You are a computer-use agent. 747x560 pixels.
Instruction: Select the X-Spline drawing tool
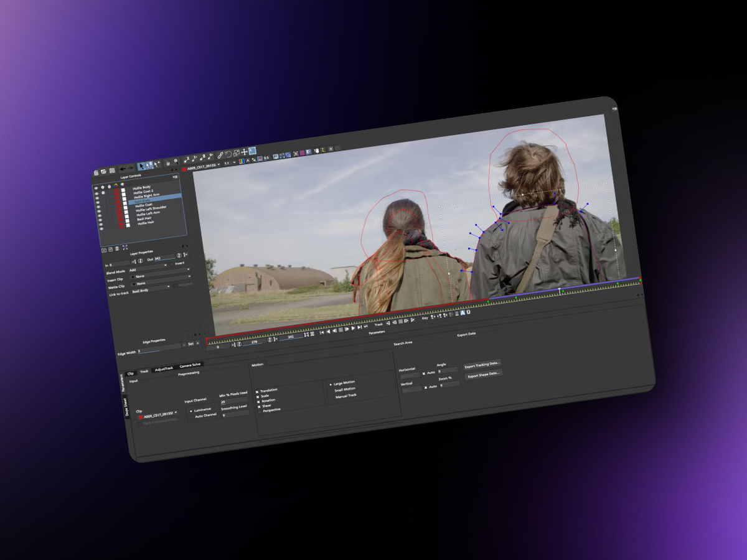click(186, 159)
